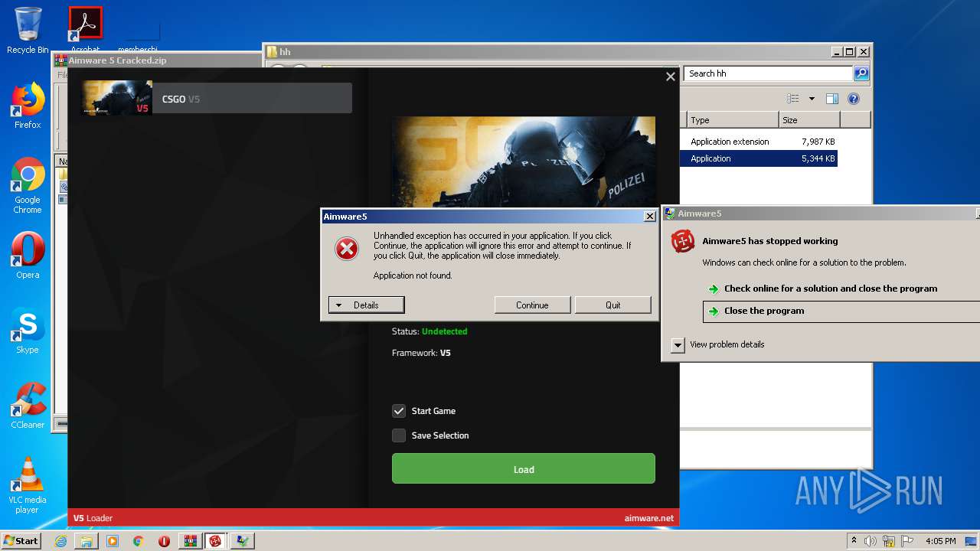The image size is (980, 551).
Task: Select CCleaner desktop shortcut
Action: [28, 406]
